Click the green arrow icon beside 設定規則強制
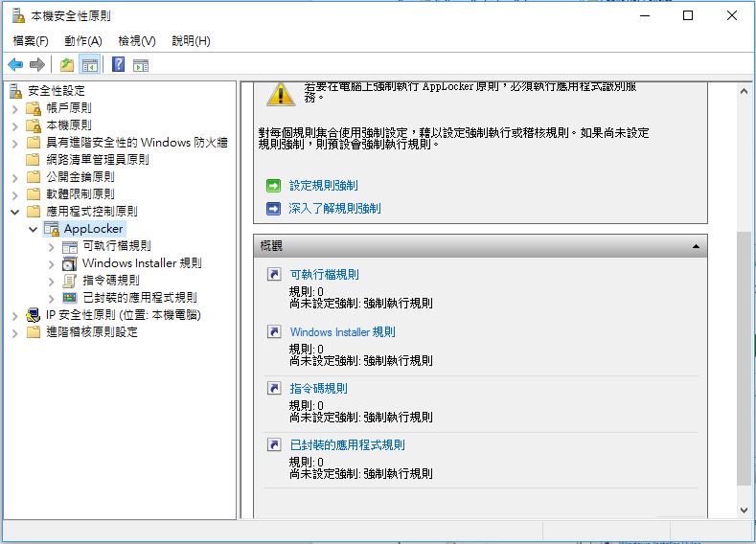This screenshot has width=756, height=544. 273,186
